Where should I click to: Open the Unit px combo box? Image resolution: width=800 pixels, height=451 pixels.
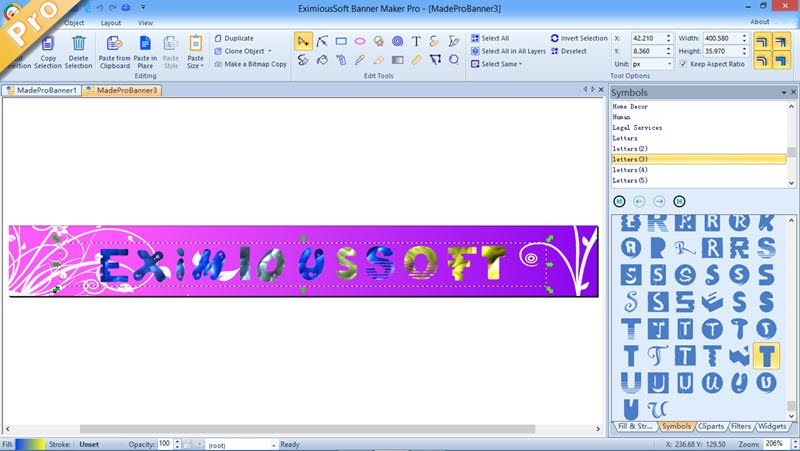[x=652, y=64]
